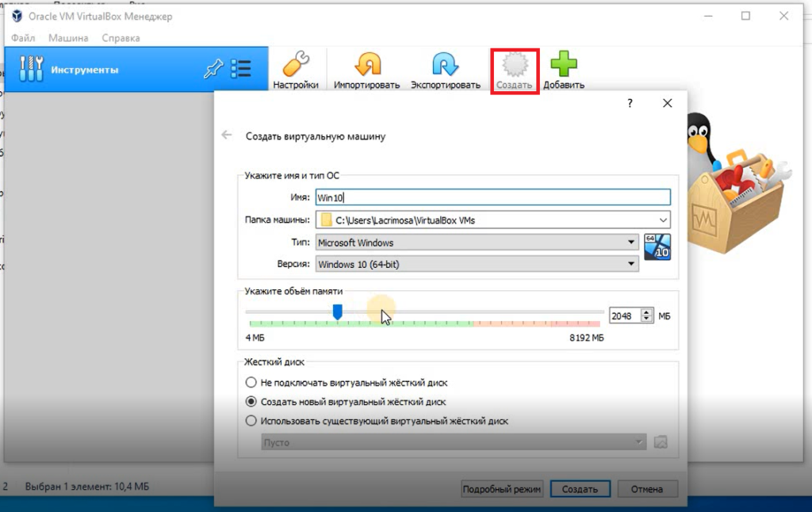Click the Экспортировать toolbar icon
Image resolution: width=812 pixels, height=512 pixels.
click(445, 64)
